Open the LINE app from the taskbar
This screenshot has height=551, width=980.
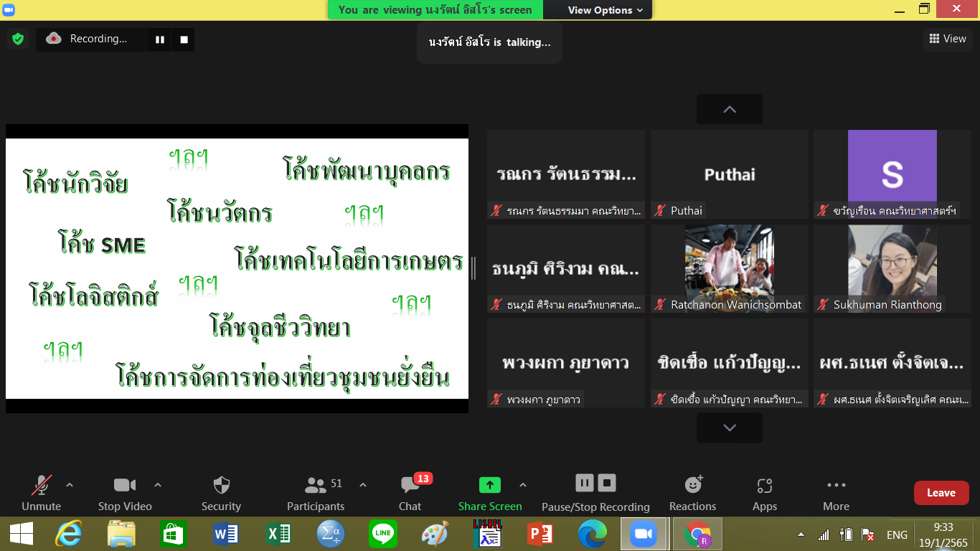(x=382, y=534)
